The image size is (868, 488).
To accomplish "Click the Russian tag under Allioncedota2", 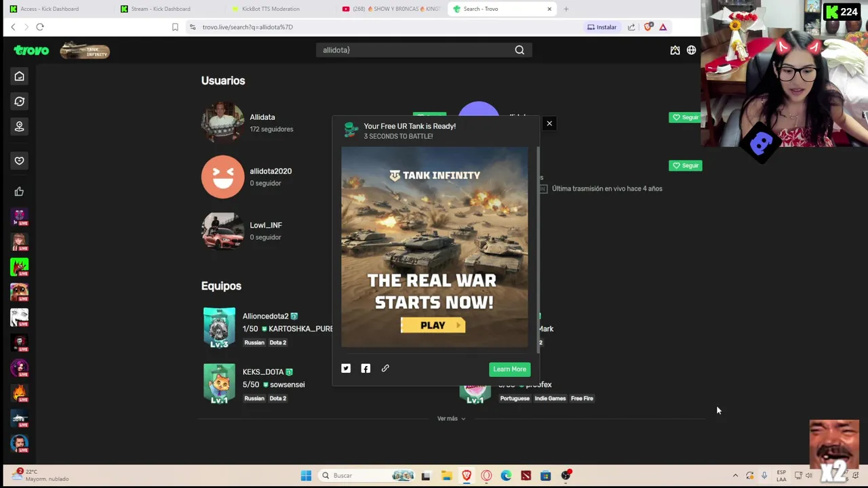I will [x=254, y=343].
